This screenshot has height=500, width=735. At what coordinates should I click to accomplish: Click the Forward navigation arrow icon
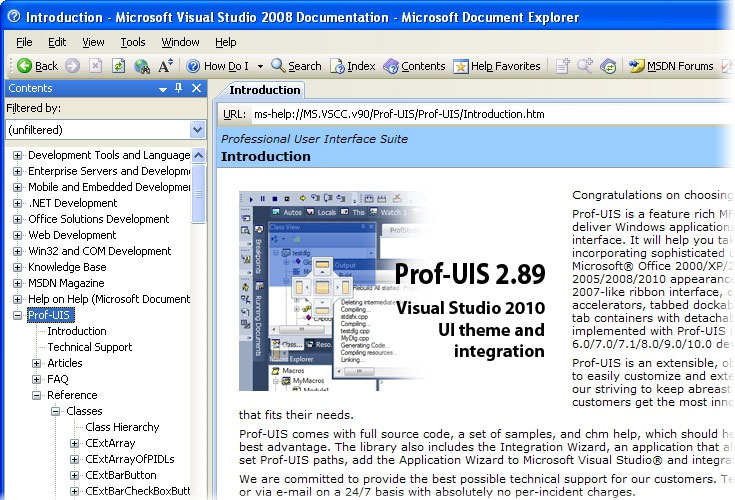[72, 66]
